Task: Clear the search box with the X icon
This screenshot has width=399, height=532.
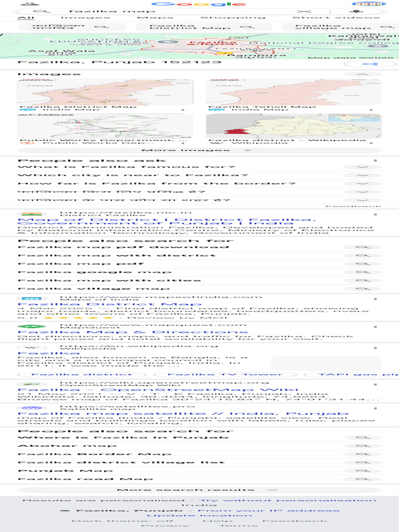Action: tap(304, 11)
